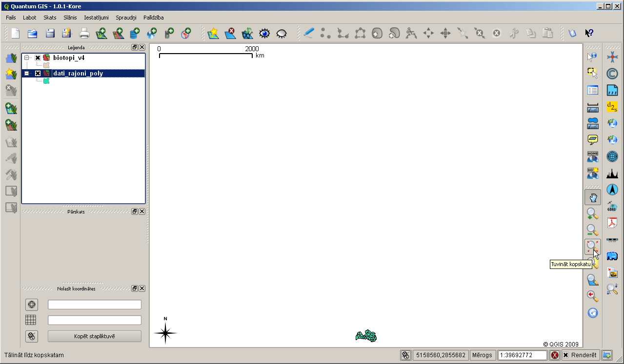The image size is (624, 364).
Task: Open the Labot menu
Action: (30, 18)
